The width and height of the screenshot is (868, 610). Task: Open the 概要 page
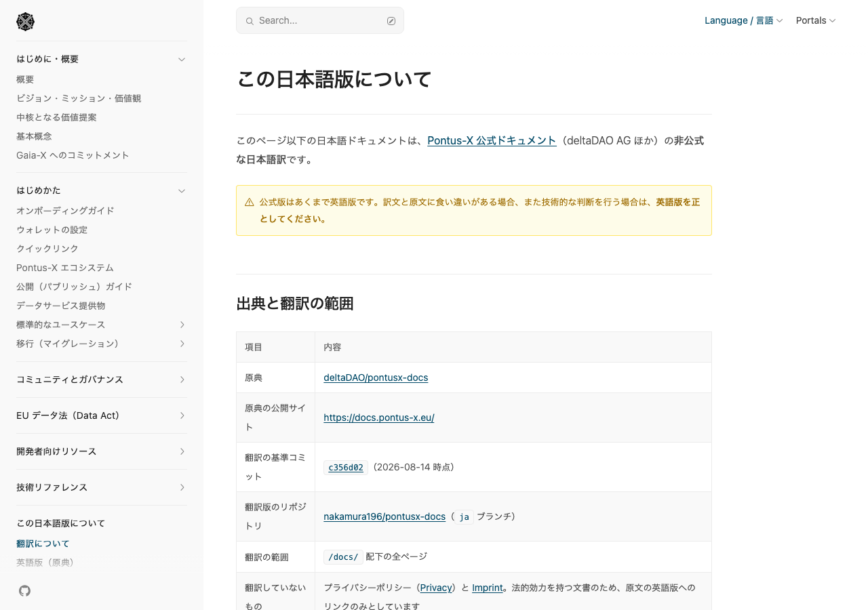25,79
